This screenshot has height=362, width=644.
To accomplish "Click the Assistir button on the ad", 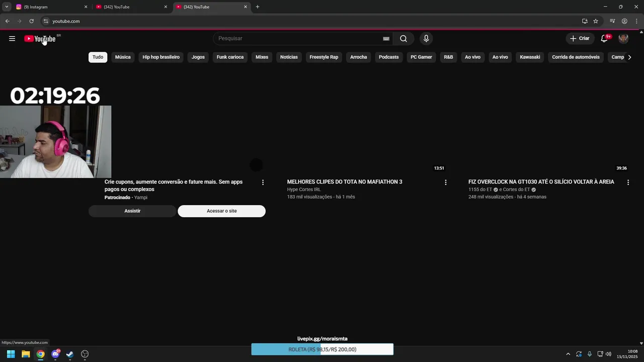I will coord(132,211).
